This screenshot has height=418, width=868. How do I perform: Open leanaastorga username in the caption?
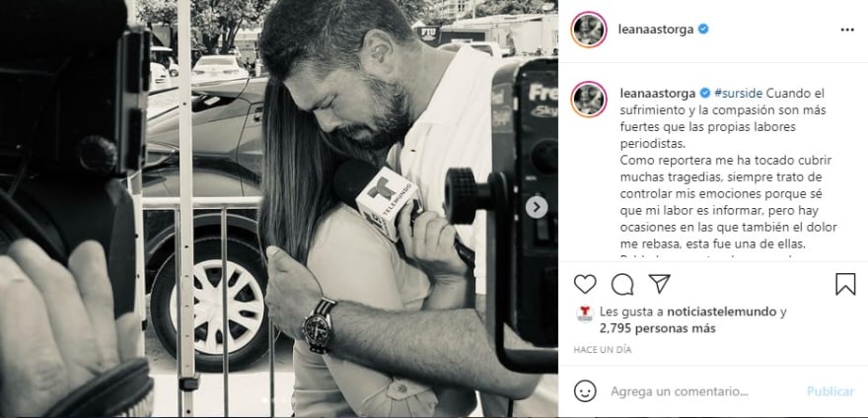(658, 93)
